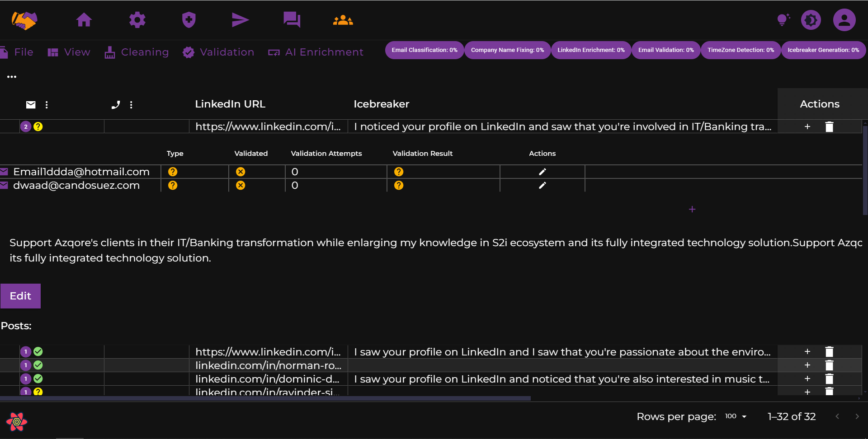Open the send campaigns arrow icon
The width and height of the screenshot is (868, 439).
pyautogui.click(x=240, y=20)
